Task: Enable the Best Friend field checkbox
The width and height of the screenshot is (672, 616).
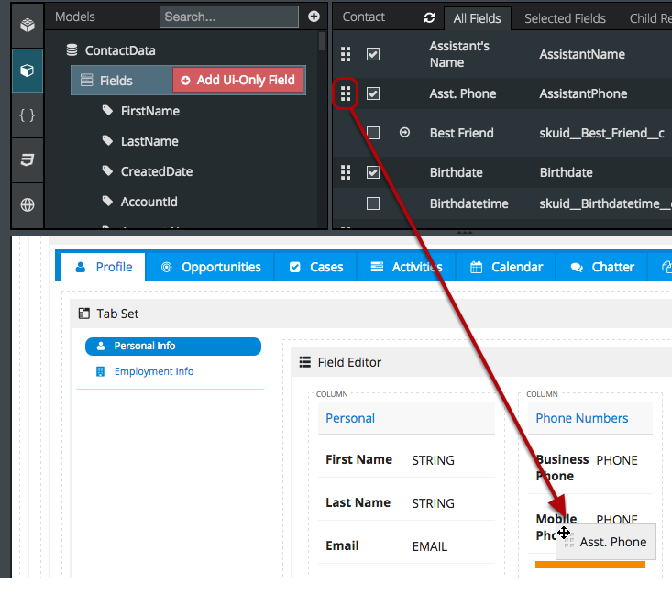Action: click(373, 133)
